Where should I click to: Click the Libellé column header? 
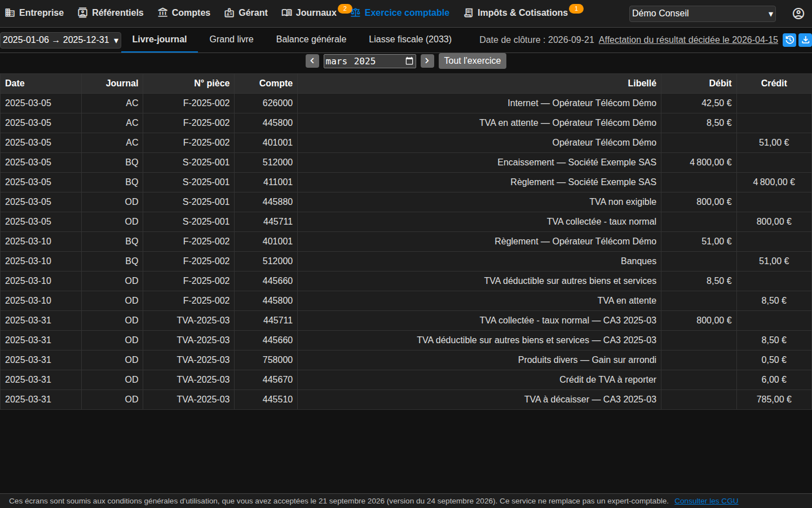point(479,84)
